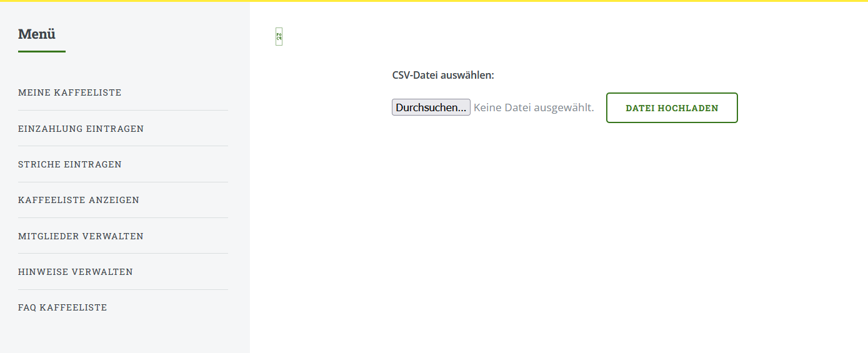The width and height of the screenshot is (868, 353).
Task: Click the Durchsuchen... file browse button
Action: pos(431,107)
